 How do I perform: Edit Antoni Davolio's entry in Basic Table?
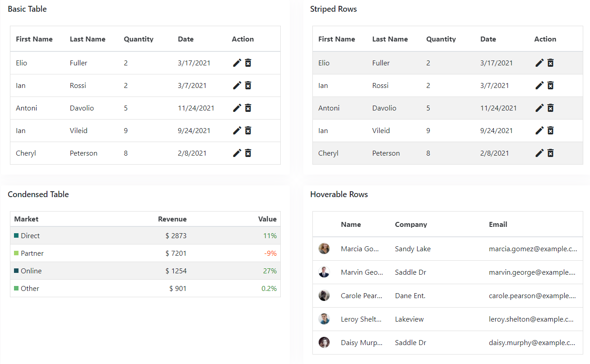point(237,108)
